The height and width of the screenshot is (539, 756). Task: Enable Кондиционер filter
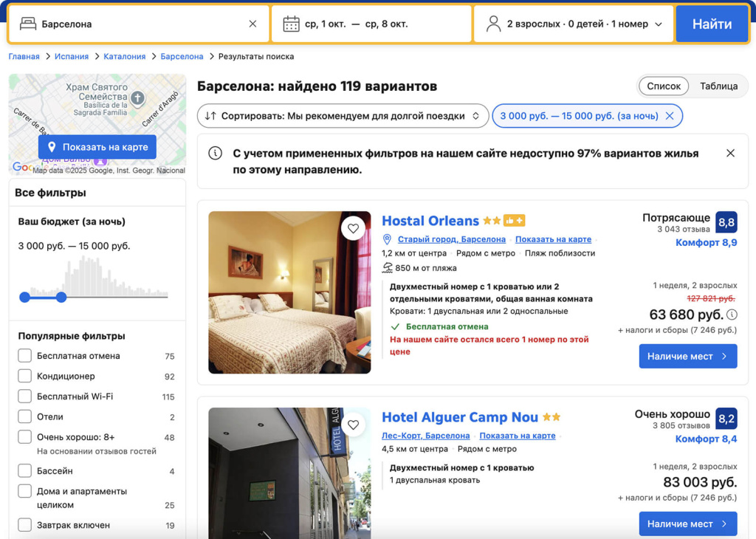click(x=24, y=376)
